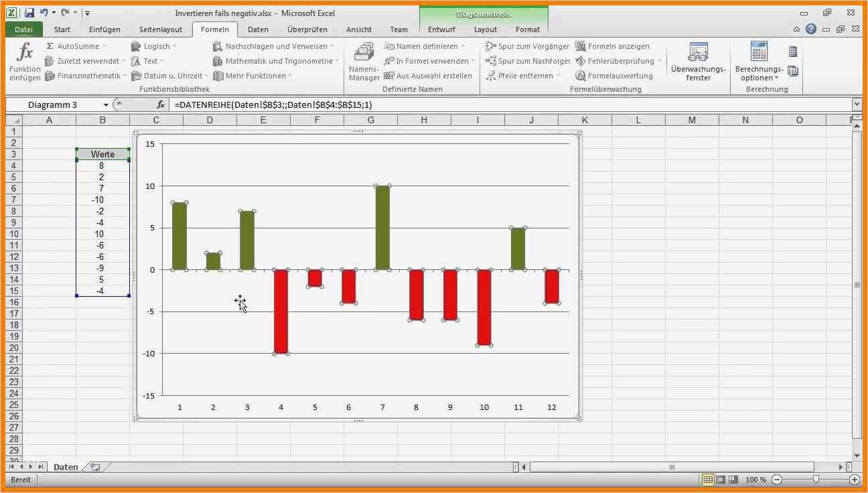Click Spur zum Vorgänger
This screenshot has height=493, width=868.
[x=528, y=46]
